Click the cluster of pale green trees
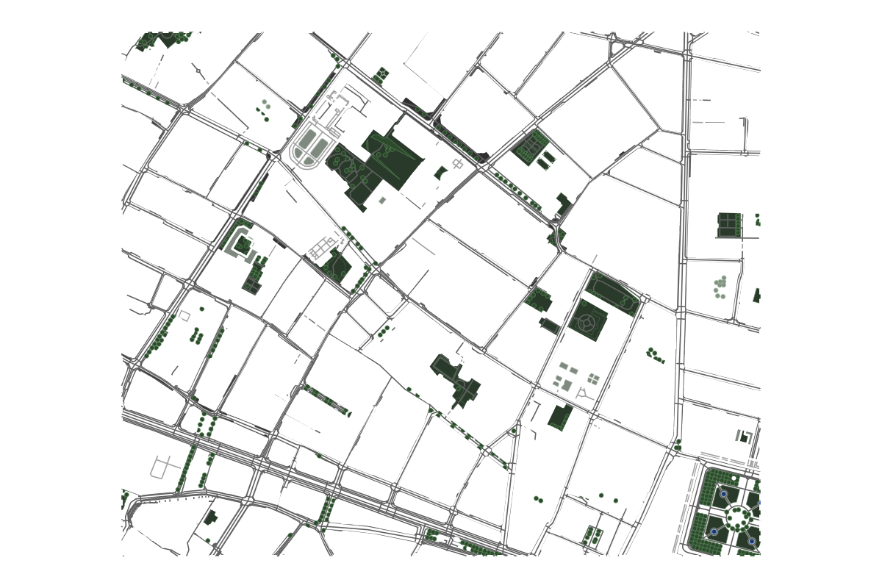This screenshot has height=588, width=882. click(x=720, y=287)
